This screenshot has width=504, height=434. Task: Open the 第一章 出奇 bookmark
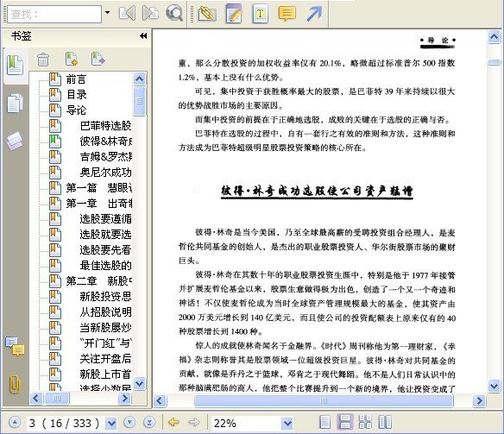click(x=98, y=204)
